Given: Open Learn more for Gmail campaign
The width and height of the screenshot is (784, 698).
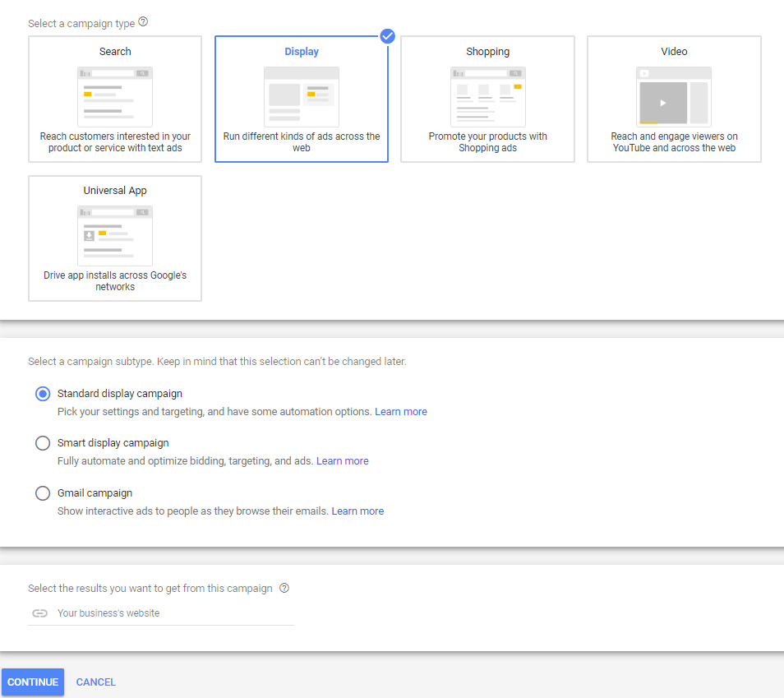Looking at the screenshot, I should click(357, 511).
